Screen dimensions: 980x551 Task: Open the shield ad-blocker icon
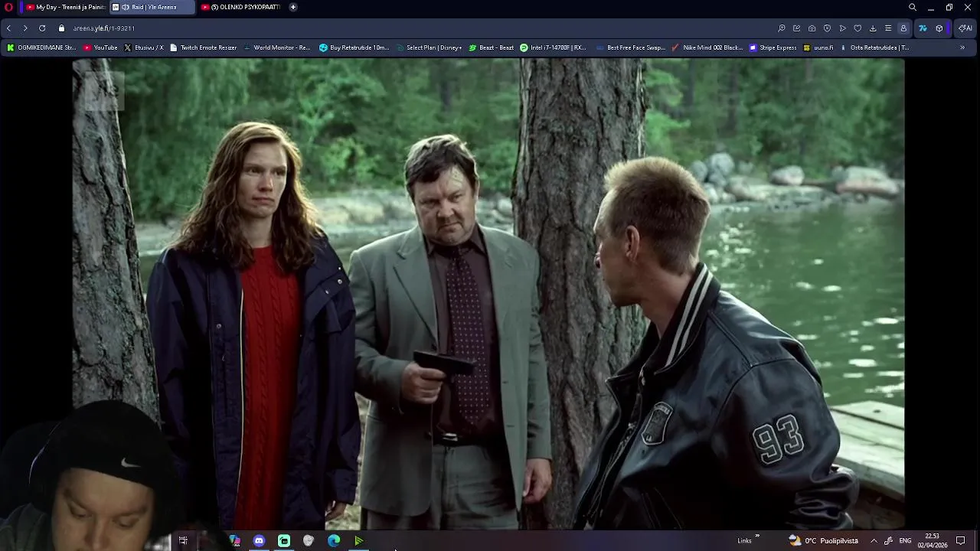pyautogui.click(x=827, y=28)
